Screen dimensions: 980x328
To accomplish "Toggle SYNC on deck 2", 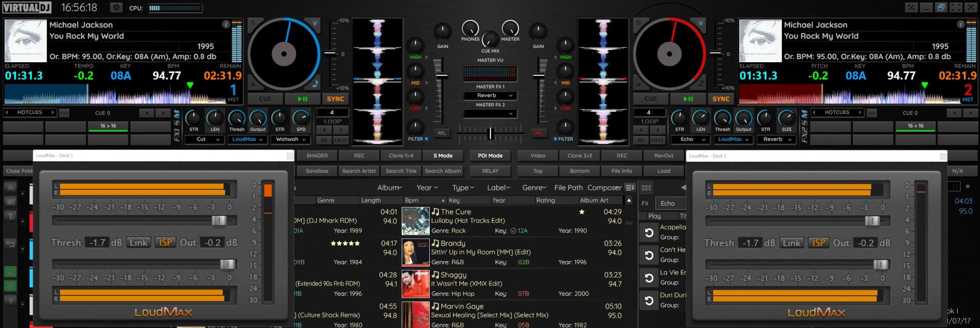I will click(721, 99).
